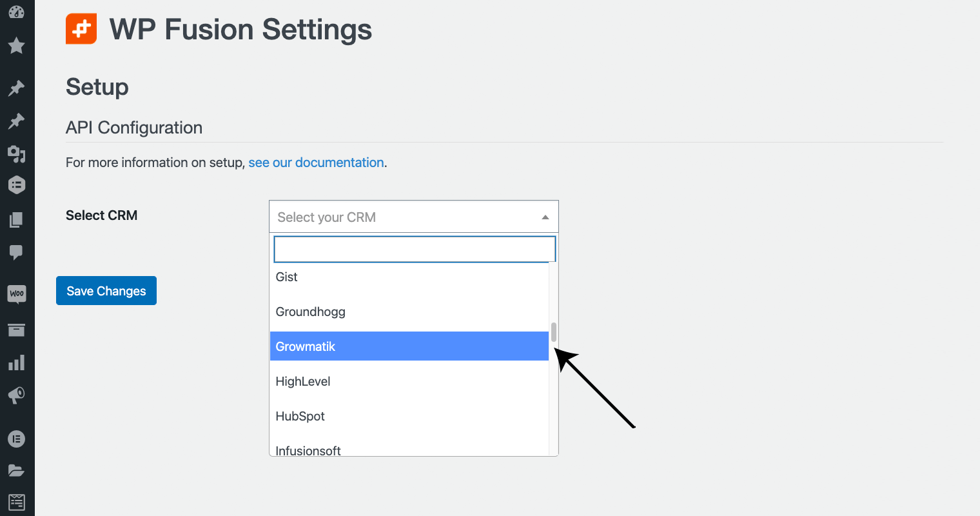Open the Analytics bar chart icon
Image resolution: width=980 pixels, height=516 pixels.
click(17, 362)
